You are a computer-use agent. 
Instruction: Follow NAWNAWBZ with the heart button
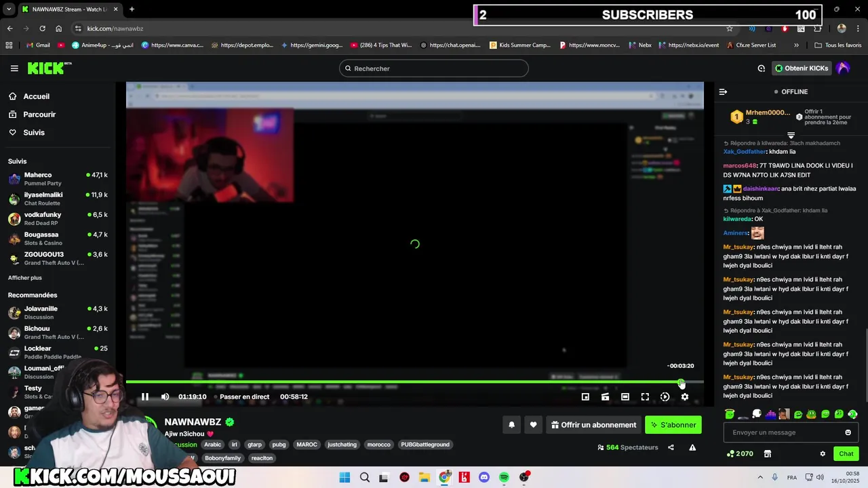533,425
